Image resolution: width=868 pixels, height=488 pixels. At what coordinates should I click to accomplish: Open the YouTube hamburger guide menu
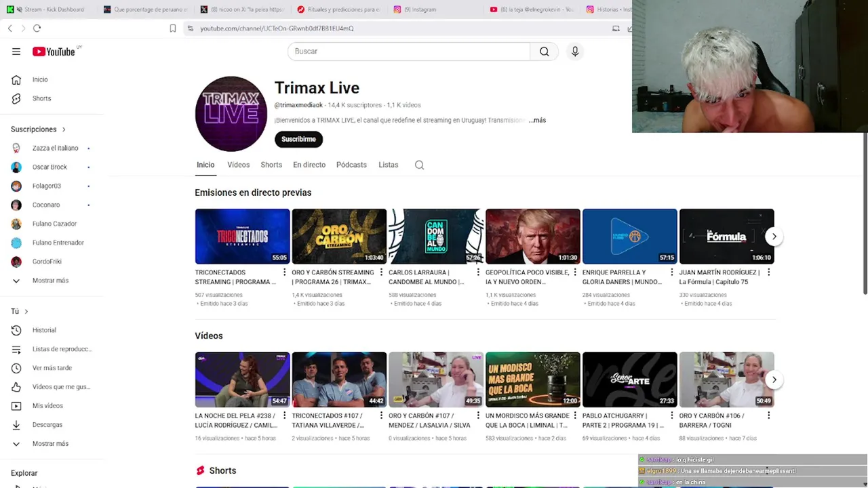[x=16, y=52]
